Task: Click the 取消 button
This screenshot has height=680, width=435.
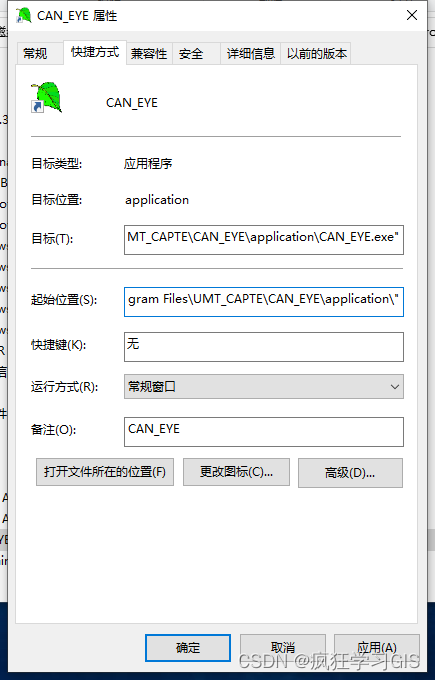Action: tap(283, 648)
